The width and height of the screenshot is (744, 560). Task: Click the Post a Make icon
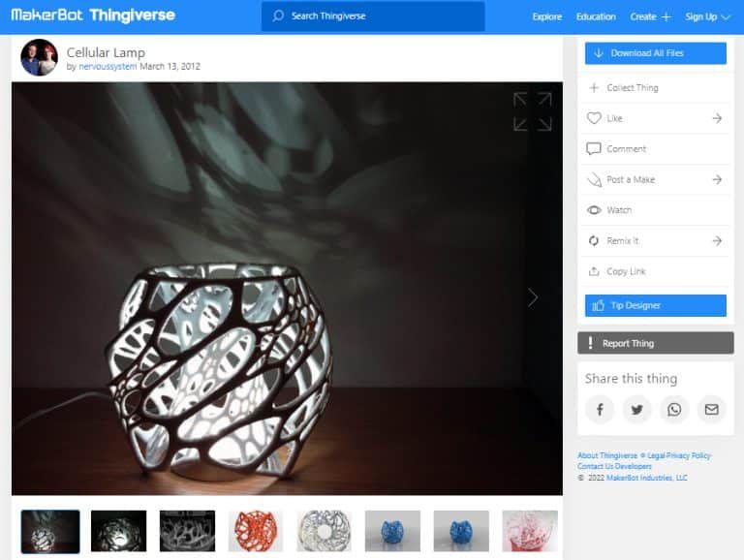point(594,179)
